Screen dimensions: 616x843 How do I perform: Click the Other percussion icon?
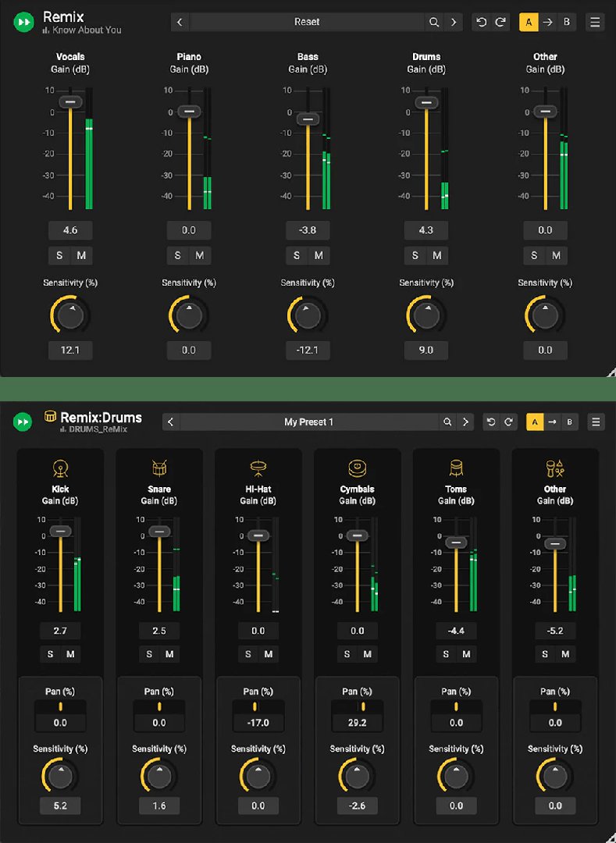click(555, 468)
